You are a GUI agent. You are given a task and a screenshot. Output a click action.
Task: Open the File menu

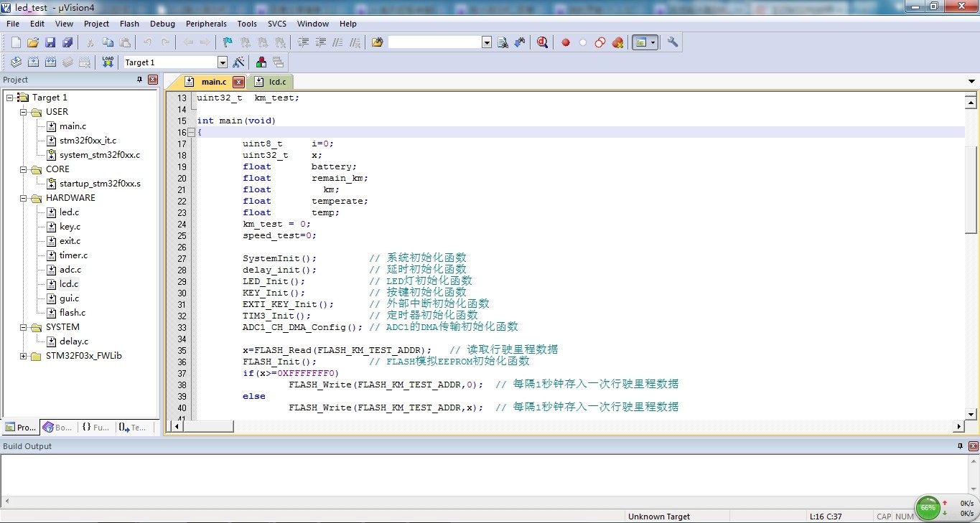(x=13, y=24)
